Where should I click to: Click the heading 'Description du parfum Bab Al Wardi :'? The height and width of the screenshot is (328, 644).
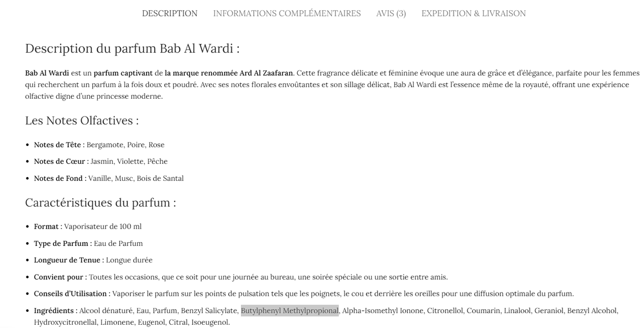click(x=132, y=48)
